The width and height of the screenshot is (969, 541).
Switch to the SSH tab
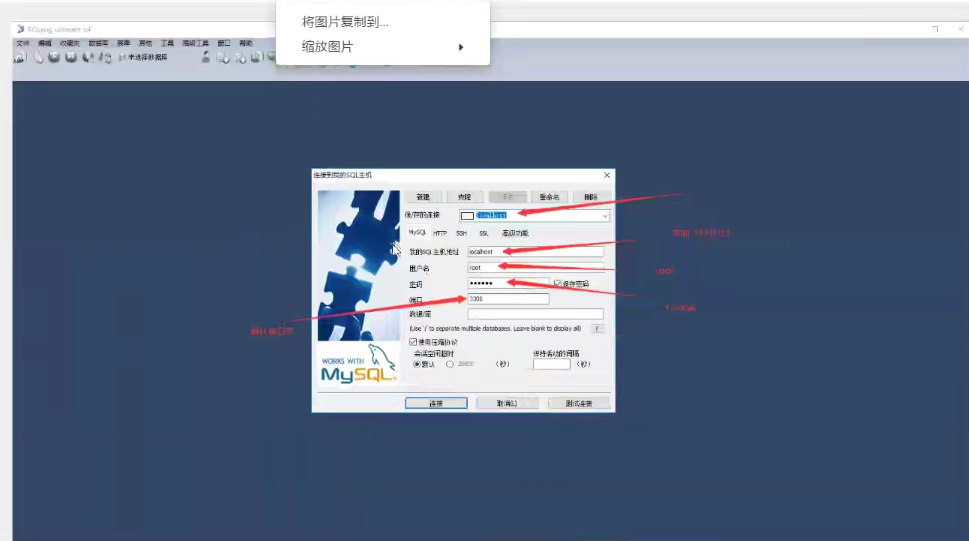[x=461, y=233]
